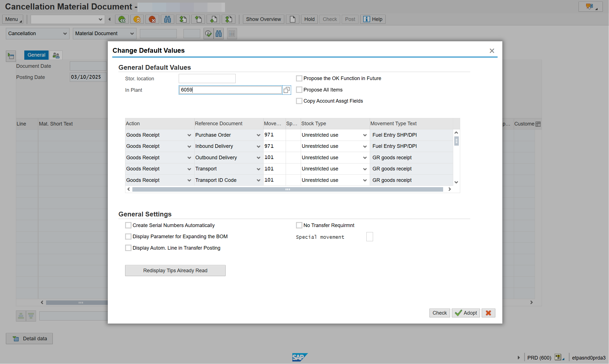The width and height of the screenshot is (609, 364).
Task: Open Action dropdown in Transport ID Code row
Action: pyautogui.click(x=189, y=180)
